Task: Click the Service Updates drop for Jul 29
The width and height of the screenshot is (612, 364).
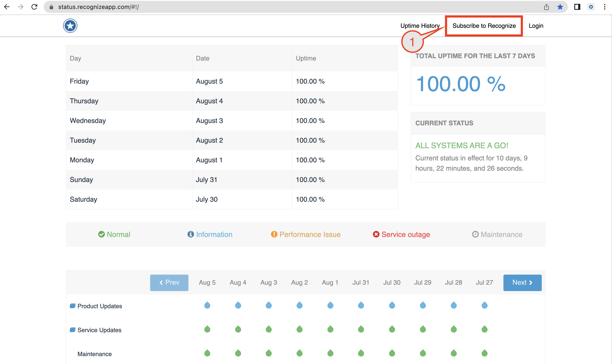Action: (x=423, y=329)
